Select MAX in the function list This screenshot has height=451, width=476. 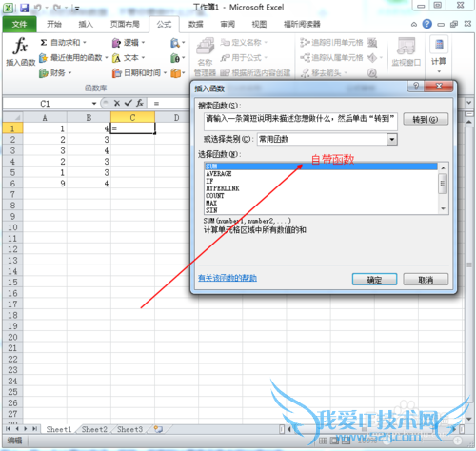pos(321,203)
